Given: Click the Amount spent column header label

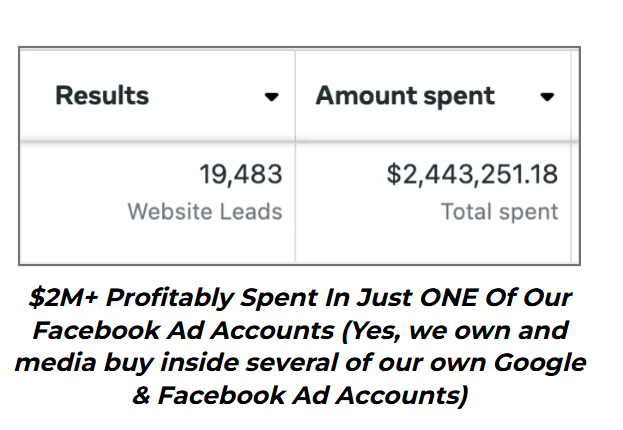Looking at the screenshot, I should [x=405, y=96].
